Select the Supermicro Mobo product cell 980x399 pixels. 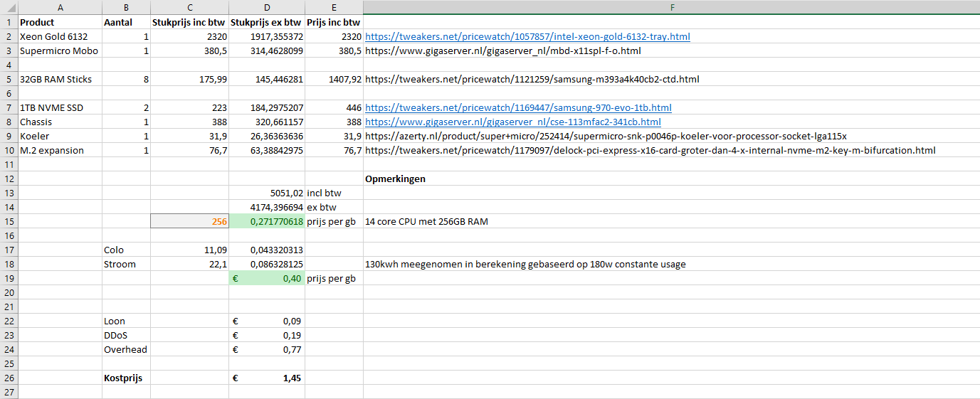pyautogui.click(x=59, y=50)
